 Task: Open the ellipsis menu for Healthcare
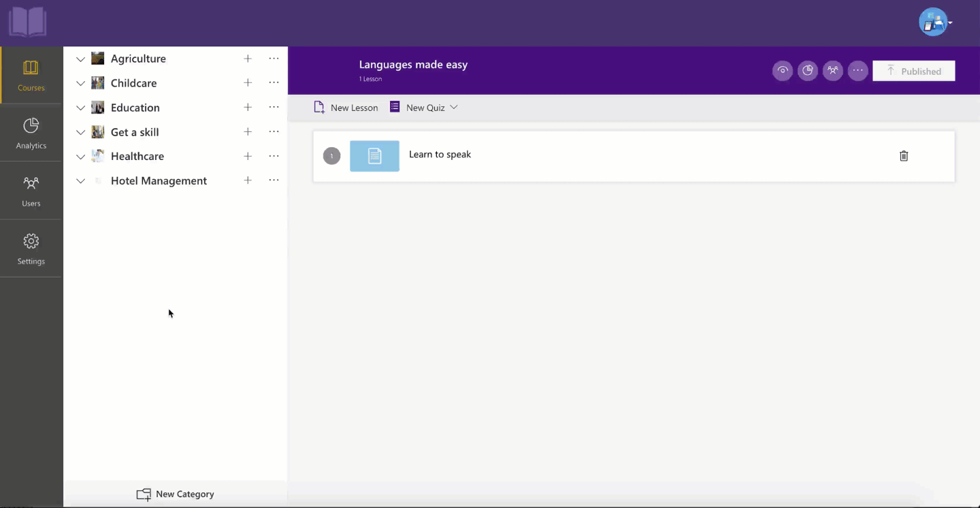274,156
